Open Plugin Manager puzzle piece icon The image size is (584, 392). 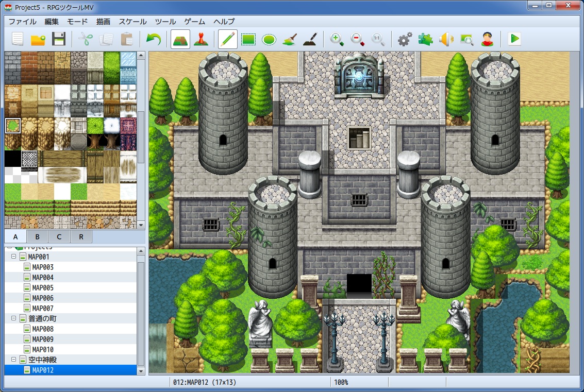point(425,39)
